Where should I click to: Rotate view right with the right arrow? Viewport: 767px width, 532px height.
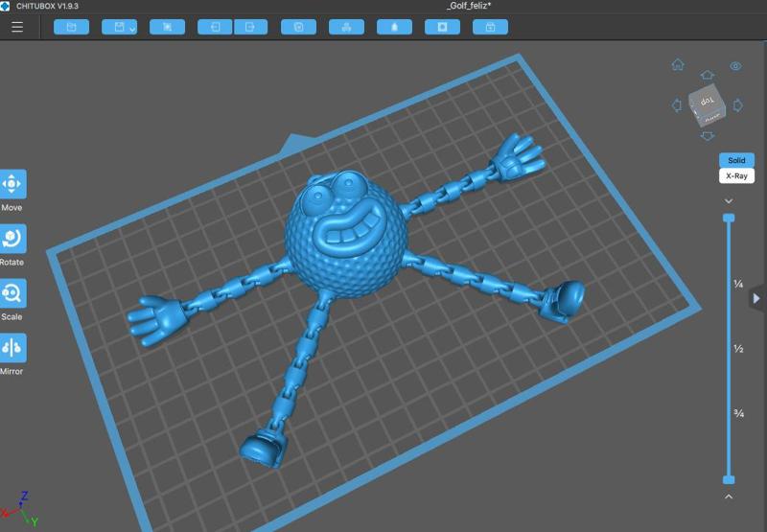click(738, 105)
